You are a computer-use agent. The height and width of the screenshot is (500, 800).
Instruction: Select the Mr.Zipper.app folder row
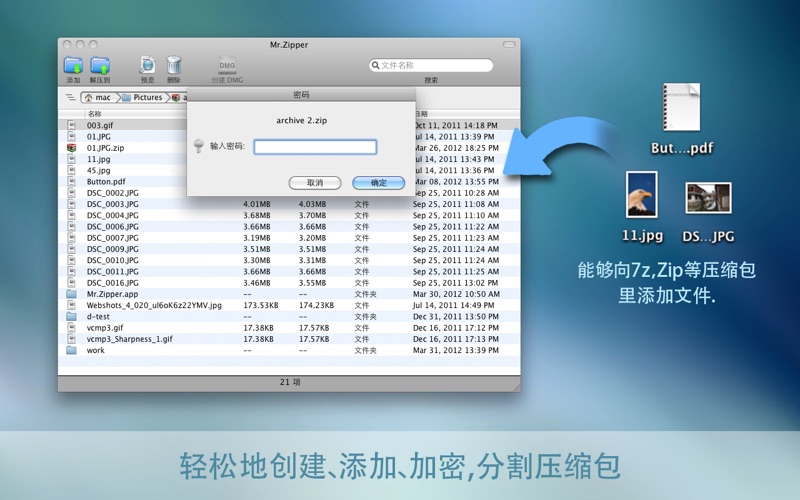pyautogui.click(x=112, y=294)
